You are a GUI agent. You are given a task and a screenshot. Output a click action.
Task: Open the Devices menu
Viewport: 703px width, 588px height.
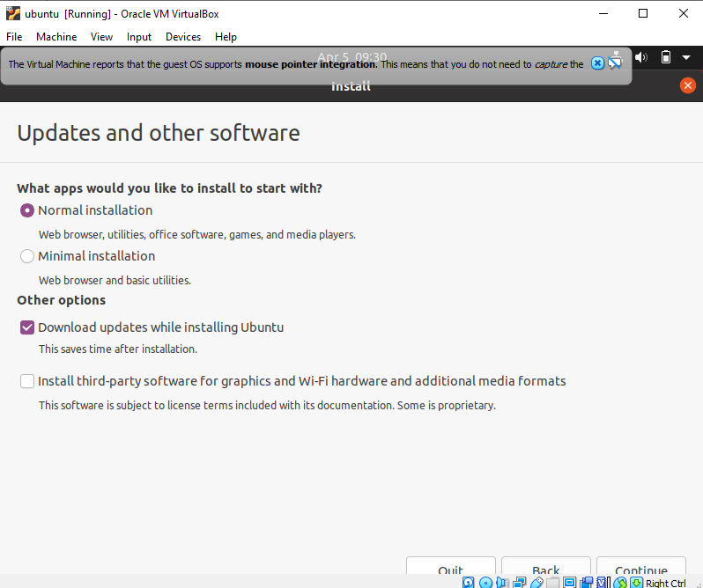coord(183,37)
